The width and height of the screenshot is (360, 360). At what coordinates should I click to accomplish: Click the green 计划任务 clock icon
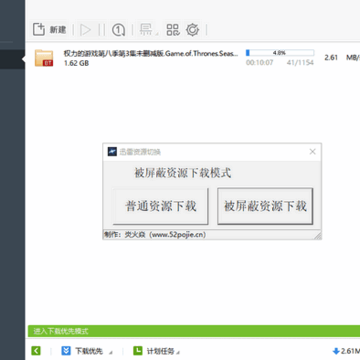pos(138,351)
